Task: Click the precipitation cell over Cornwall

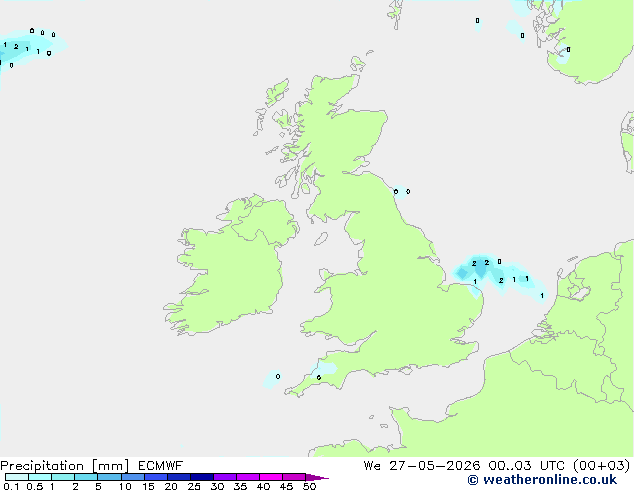Action: point(323,371)
